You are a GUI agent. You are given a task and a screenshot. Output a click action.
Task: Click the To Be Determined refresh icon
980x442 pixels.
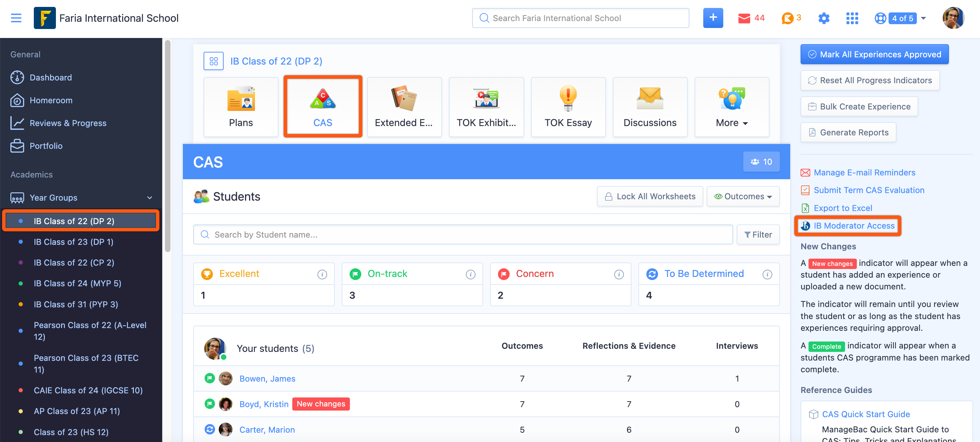652,274
